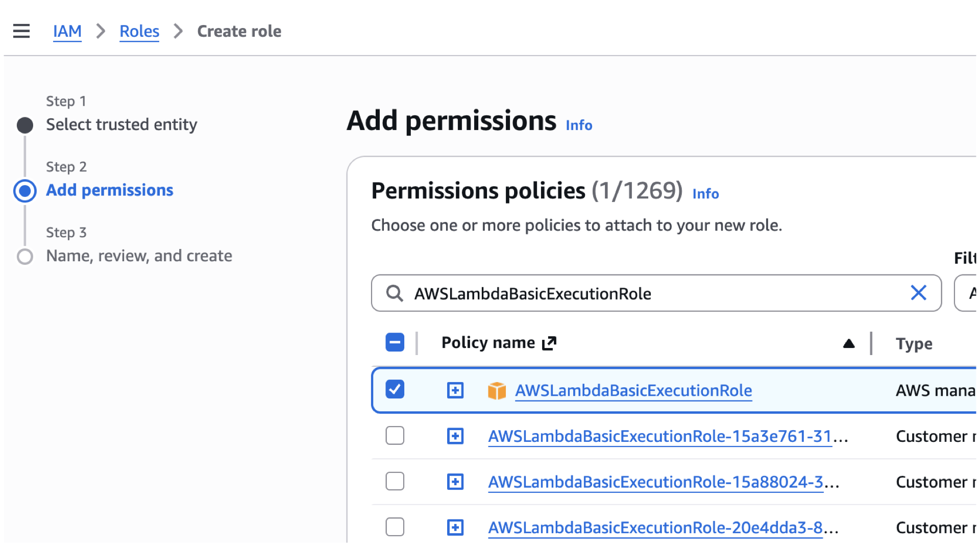Clear the policy search with X icon
Image resolution: width=980 pixels, height=551 pixels.
pos(918,293)
